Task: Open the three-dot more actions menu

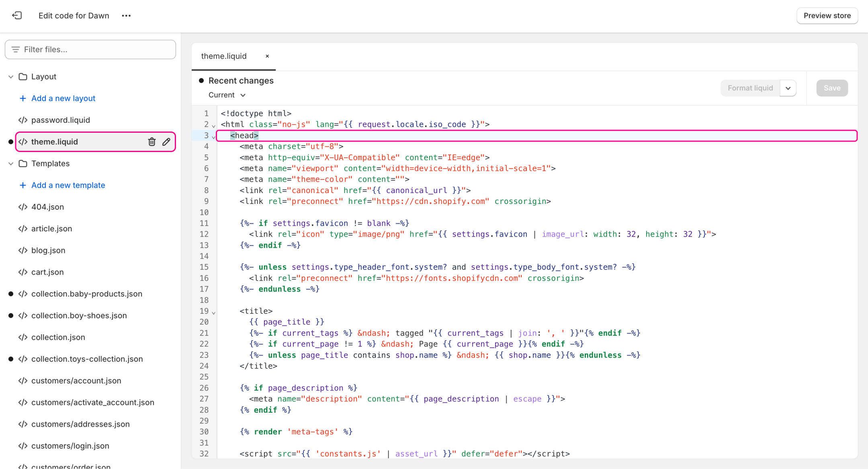Action: (x=126, y=16)
